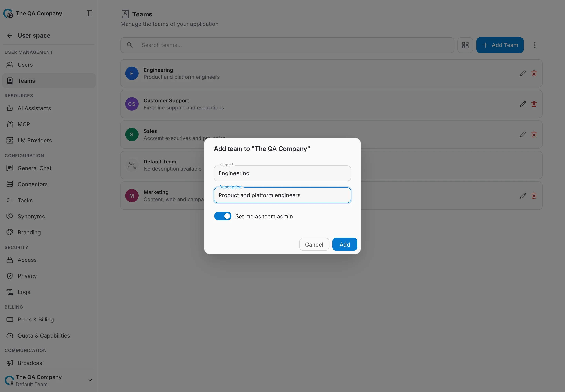Click 'First-line support and escalations' text

pos(184,108)
